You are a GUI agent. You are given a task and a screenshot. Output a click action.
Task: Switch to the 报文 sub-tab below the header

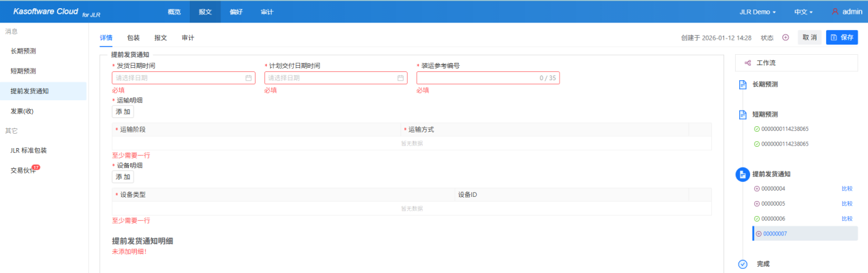click(161, 38)
